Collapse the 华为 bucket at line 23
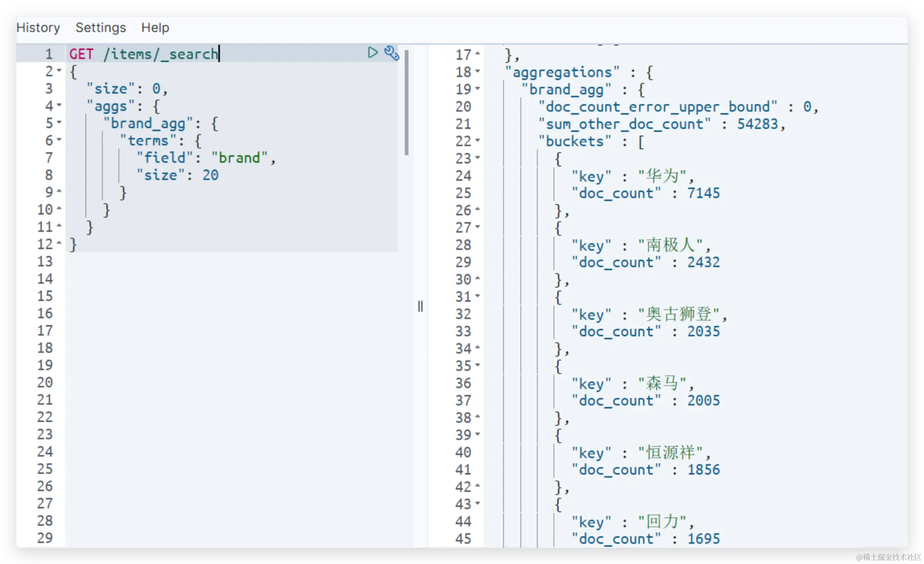The width and height of the screenshot is (924, 564). tap(478, 158)
